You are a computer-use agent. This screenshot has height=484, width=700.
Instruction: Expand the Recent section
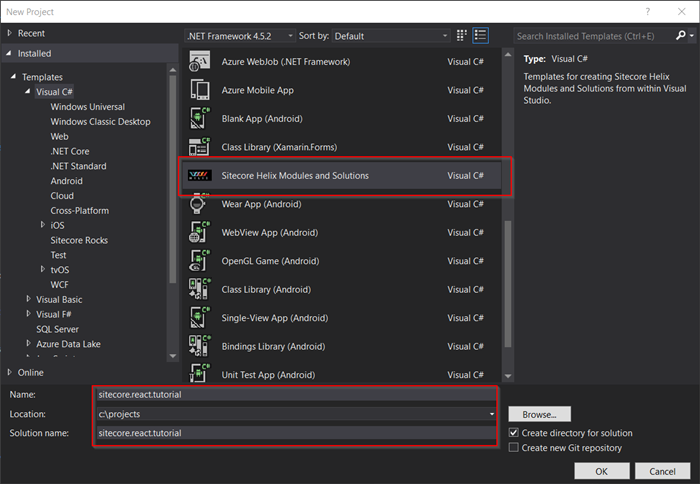(x=10, y=33)
